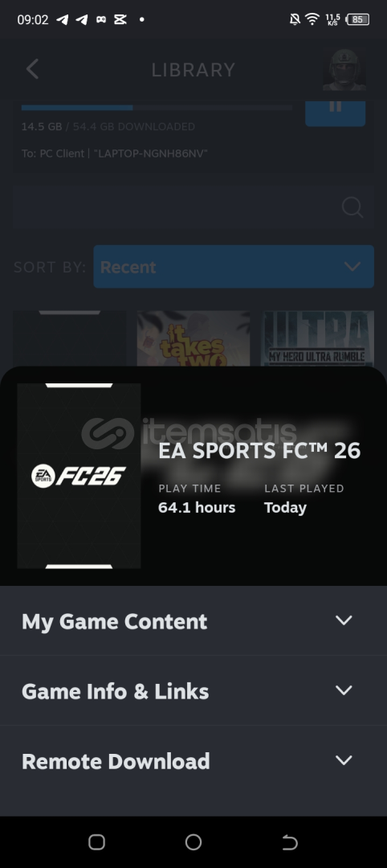Viewport: 387px width, 868px height.
Task: Tap the muted notifications bell icon
Action: point(295,19)
